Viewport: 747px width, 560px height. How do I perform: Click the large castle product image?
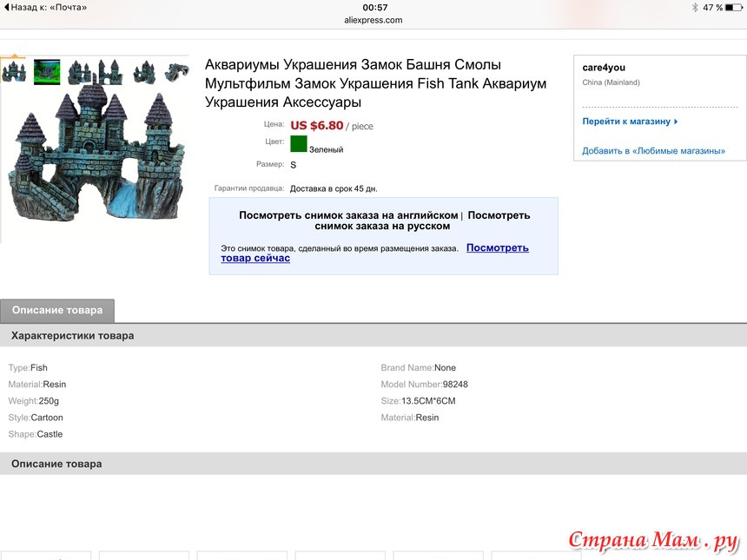(x=96, y=153)
